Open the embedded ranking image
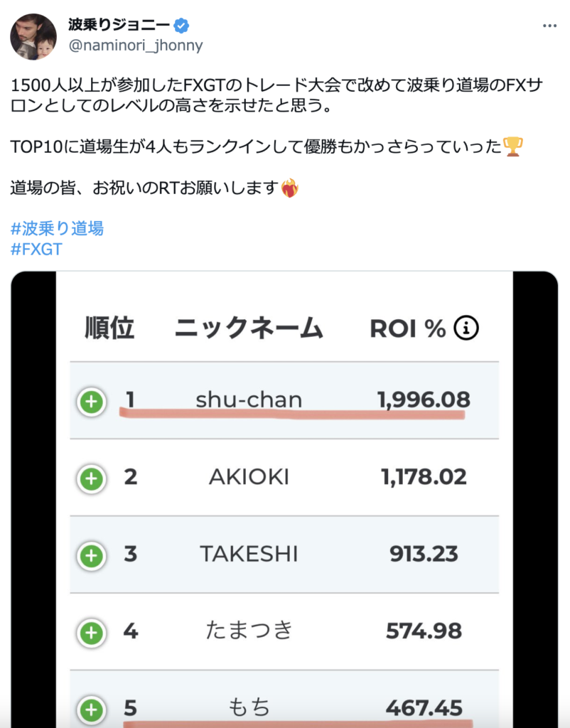This screenshot has width=570, height=728. coord(284,500)
